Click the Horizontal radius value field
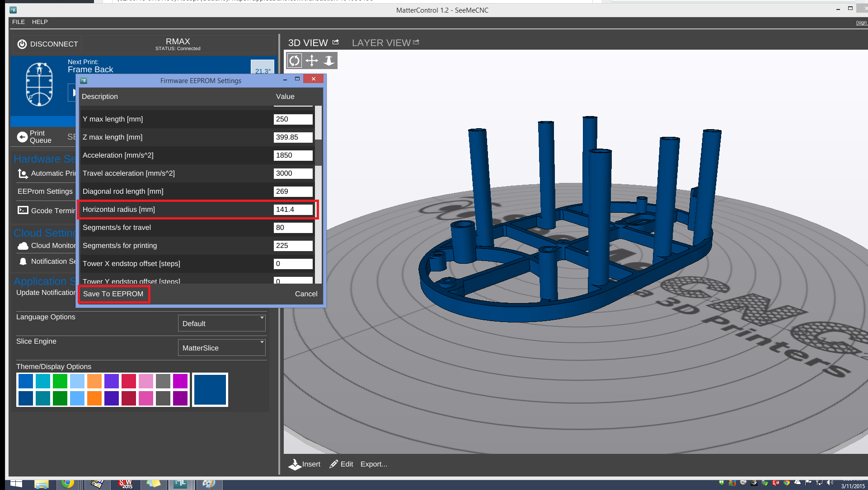The image size is (868, 490). tap(293, 210)
